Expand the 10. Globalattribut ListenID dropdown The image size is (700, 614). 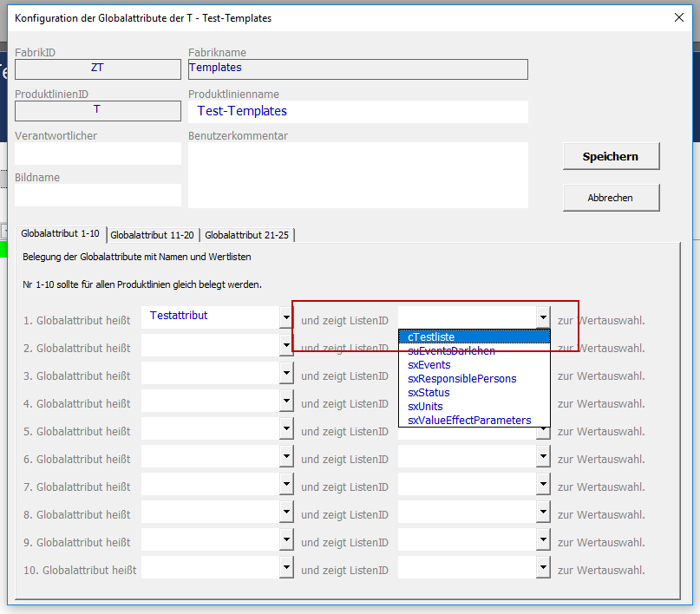point(543,570)
